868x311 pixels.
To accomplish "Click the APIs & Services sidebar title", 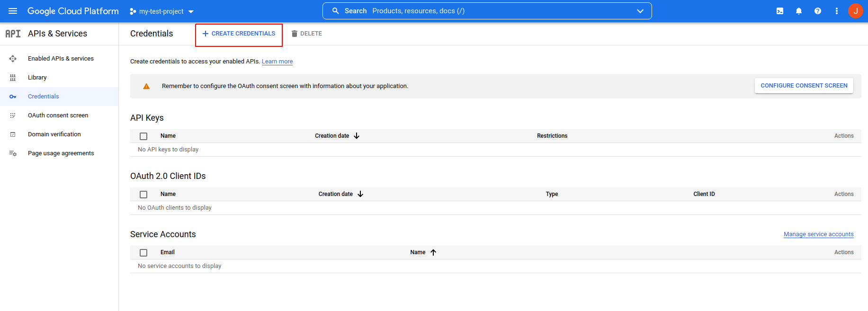I will 58,34.
